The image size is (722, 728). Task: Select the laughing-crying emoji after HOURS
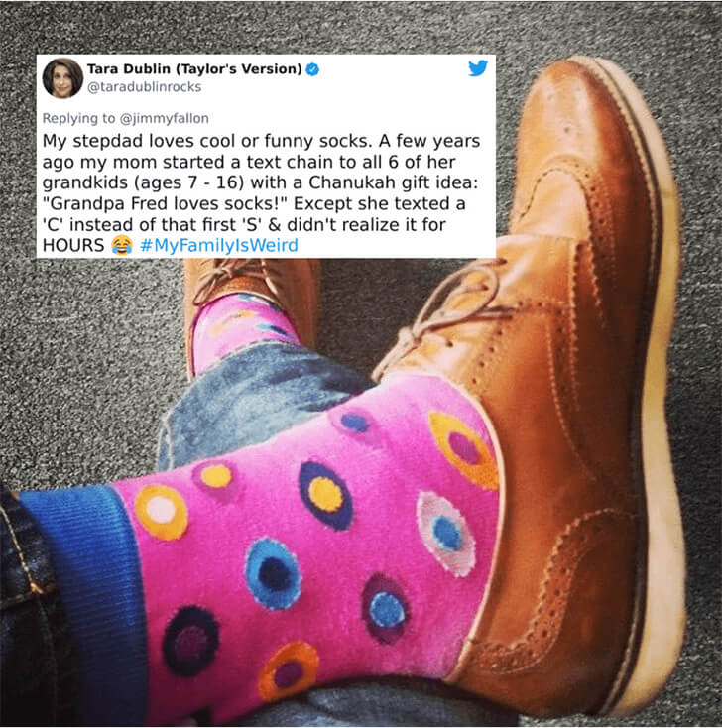coord(122,245)
